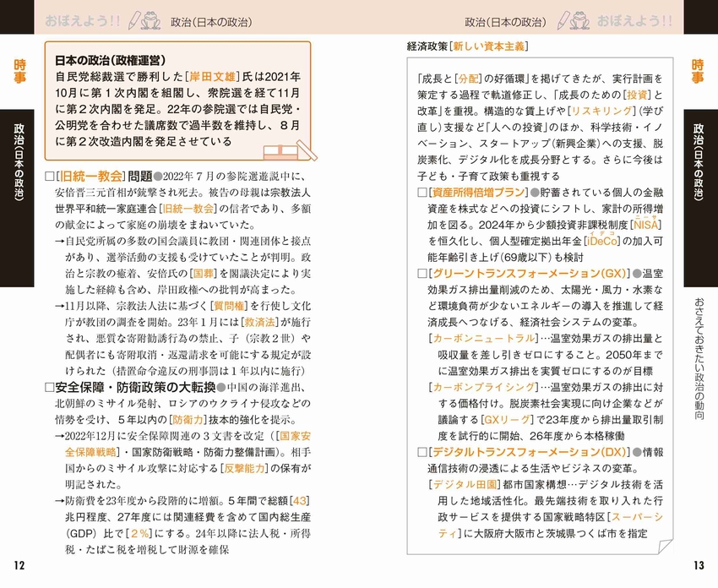Viewport: 718px width, 588px height.
Task: Check the box beside デジタルトランスフォーメーション(DX)
Action: point(422,453)
